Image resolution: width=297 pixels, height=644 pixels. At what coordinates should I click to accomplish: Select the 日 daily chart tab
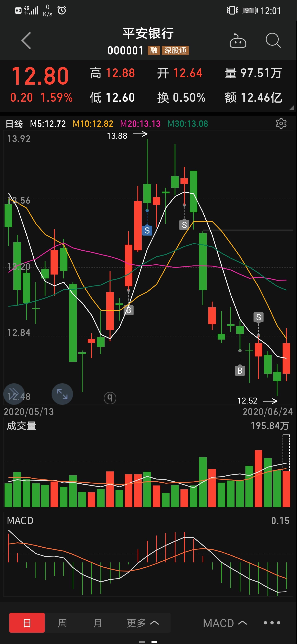coord(27,623)
